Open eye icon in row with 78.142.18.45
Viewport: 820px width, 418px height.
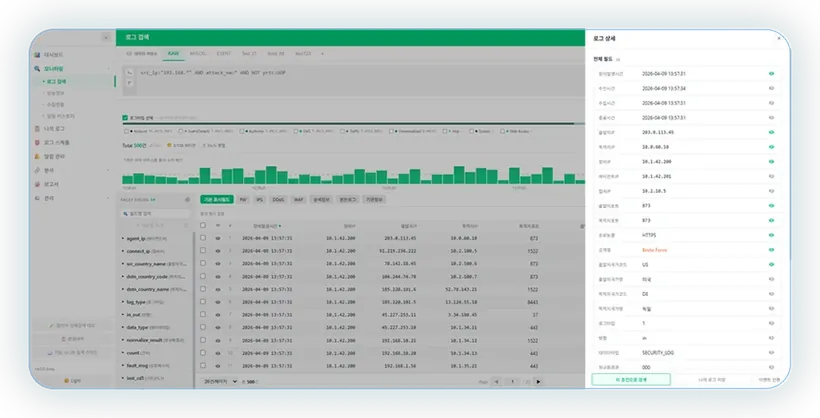(218, 264)
